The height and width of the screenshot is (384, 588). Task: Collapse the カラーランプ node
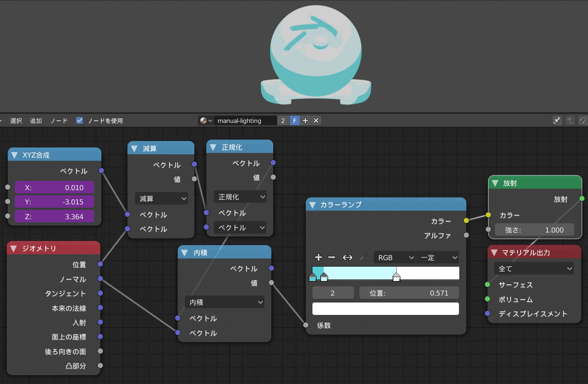312,205
